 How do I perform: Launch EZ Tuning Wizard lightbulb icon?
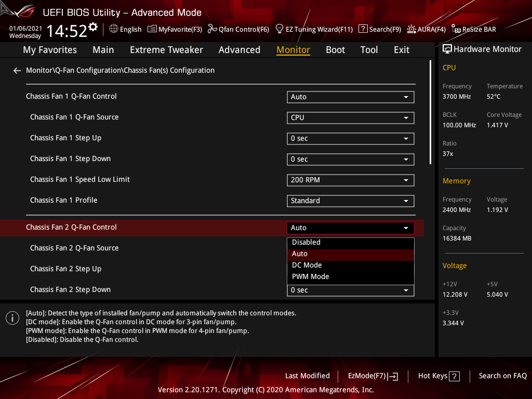(280, 29)
